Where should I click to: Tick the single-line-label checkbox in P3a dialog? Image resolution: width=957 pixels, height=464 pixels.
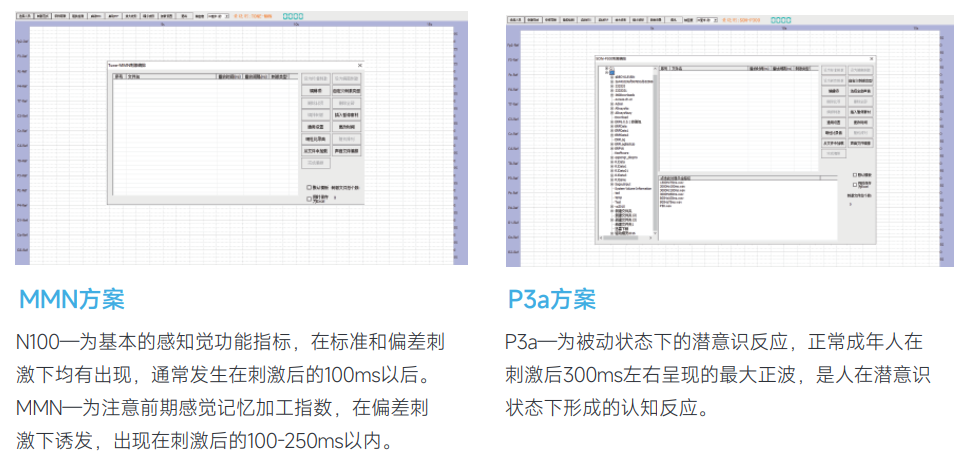854,175
